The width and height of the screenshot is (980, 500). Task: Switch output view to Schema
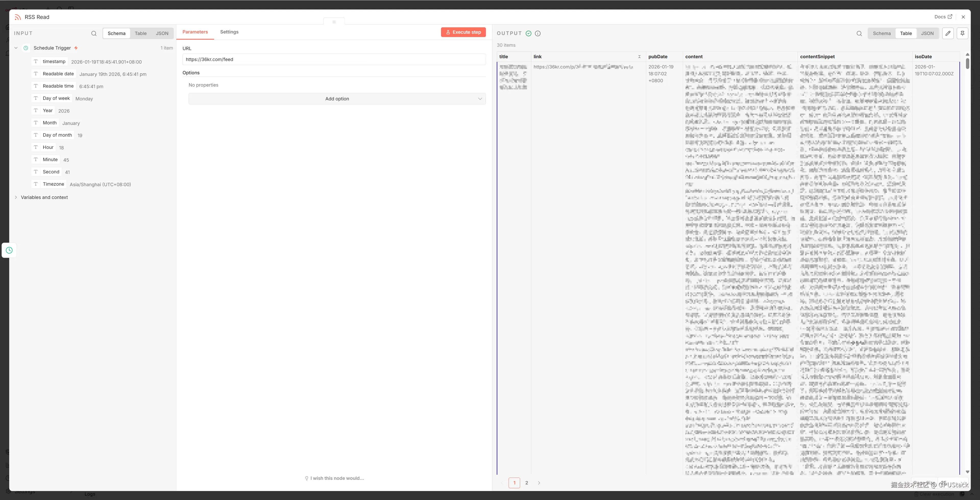(881, 33)
